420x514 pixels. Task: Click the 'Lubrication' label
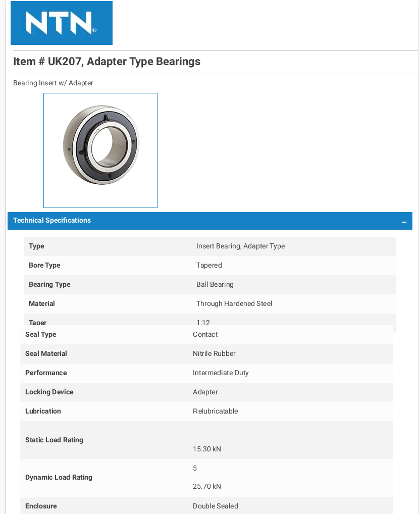coord(43,411)
